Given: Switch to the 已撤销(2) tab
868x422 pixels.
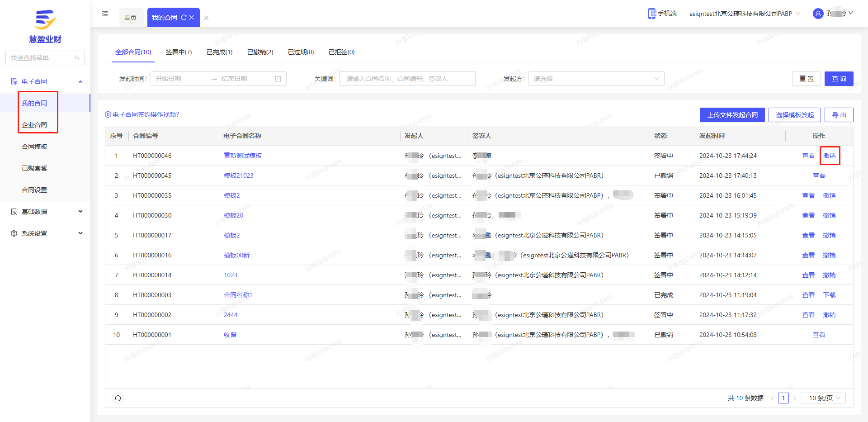Looking at the screenshot, I should coord(260,52).
